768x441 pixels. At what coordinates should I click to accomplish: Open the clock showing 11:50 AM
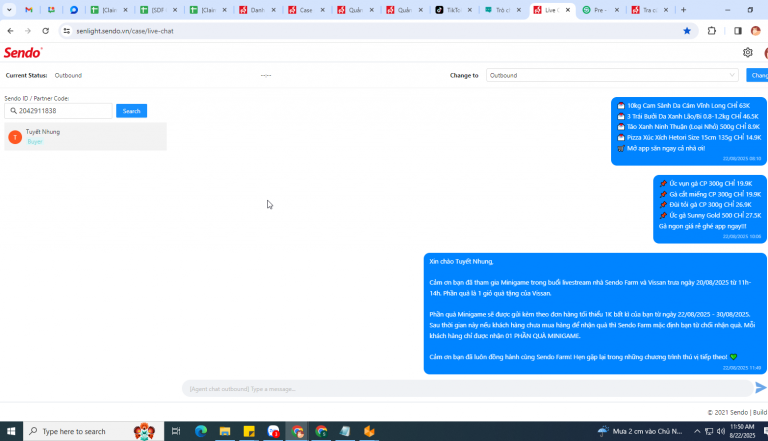[742, 431]
